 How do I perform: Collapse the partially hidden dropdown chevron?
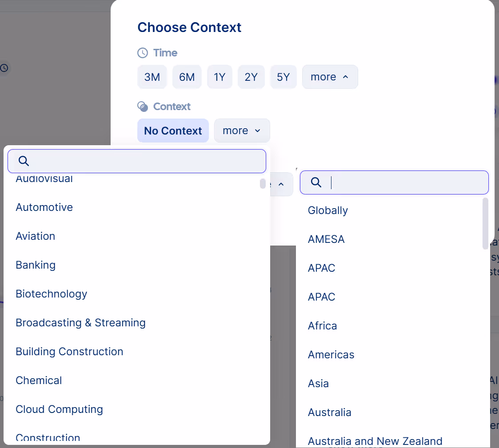coord(281,184)
